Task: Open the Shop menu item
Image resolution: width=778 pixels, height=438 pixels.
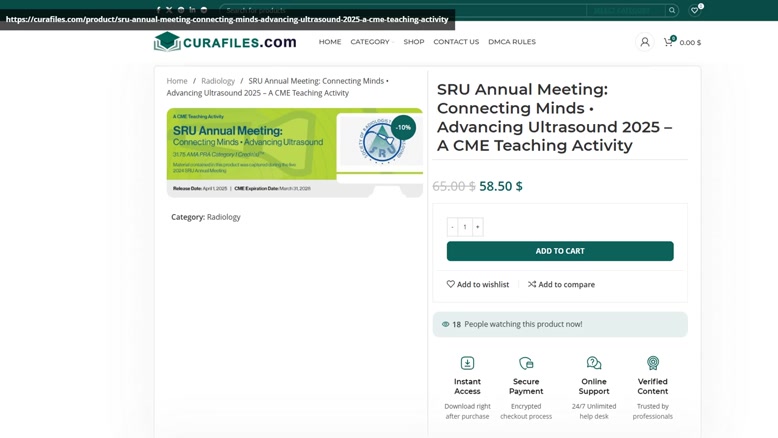Action: [414, 42]
